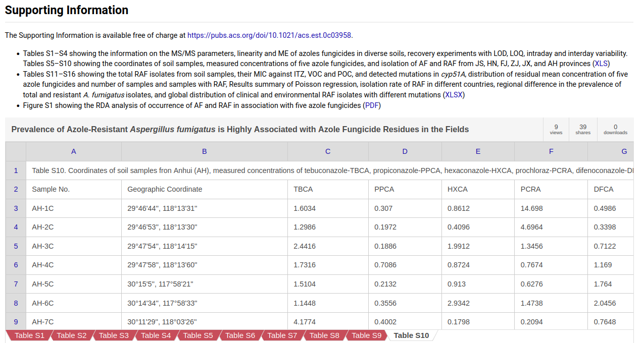This screenshot has width=644, height=343.
Task: Go to the Table S7 tab
Action: click(282, 335)
